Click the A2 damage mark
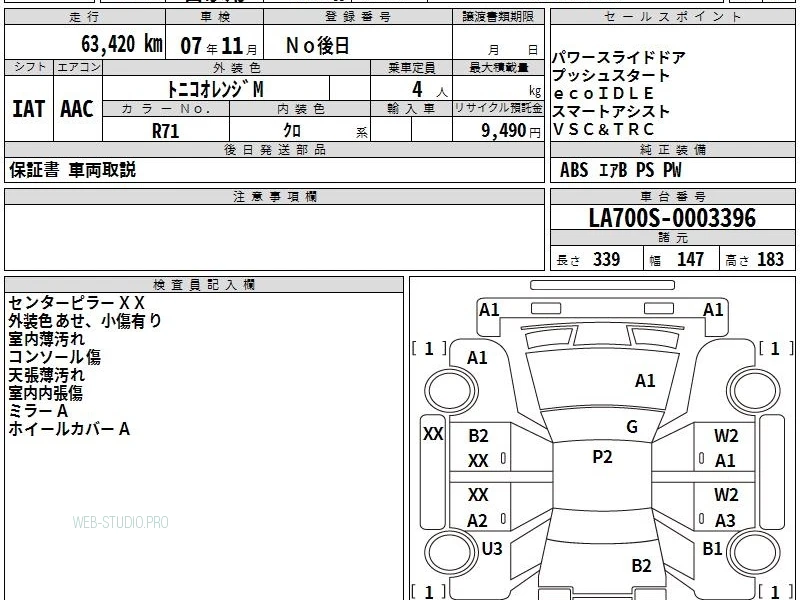This screenshot has height=600, width=800. [x=478, y=521]
